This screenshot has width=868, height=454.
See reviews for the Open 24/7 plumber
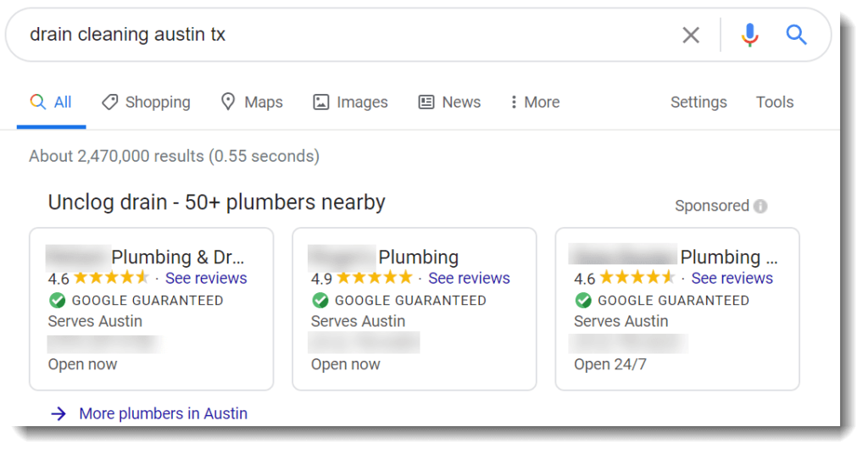(x=732, y=278)
